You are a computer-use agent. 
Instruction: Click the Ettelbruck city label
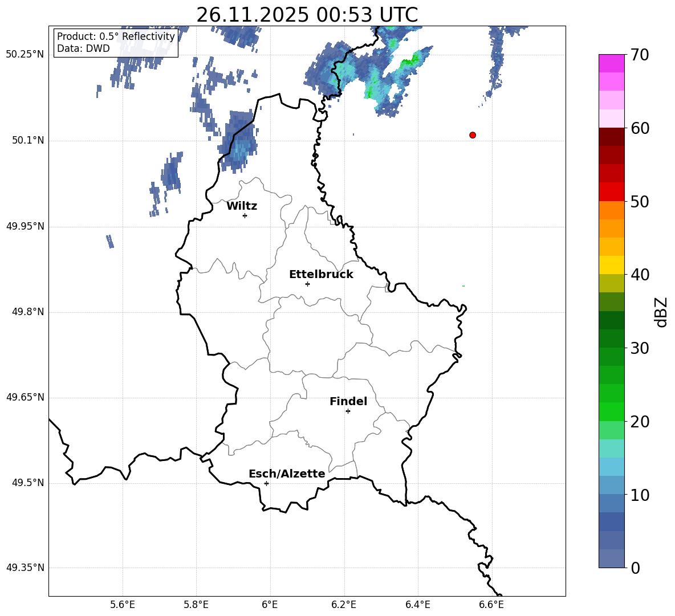(x=321, y=275)
